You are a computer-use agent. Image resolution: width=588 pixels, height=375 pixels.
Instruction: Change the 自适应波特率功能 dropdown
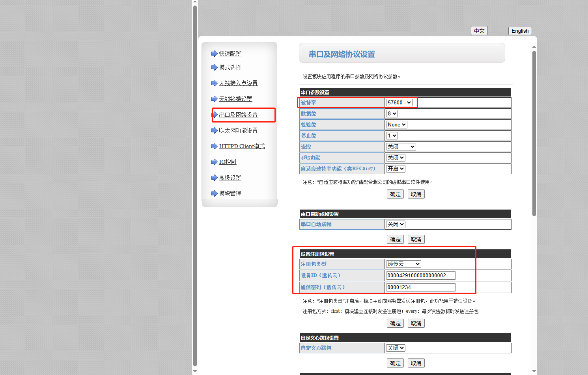click(396, 169)
